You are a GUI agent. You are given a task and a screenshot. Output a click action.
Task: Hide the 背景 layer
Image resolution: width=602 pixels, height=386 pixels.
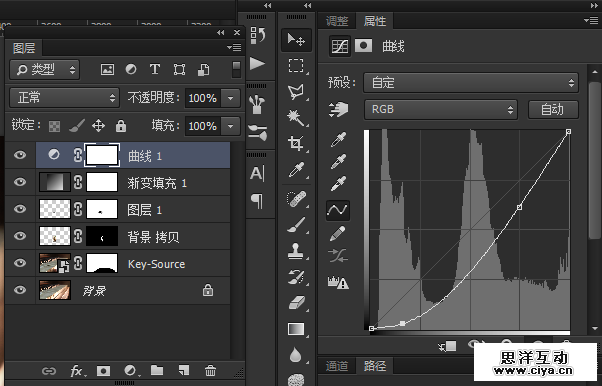[20, 290]
